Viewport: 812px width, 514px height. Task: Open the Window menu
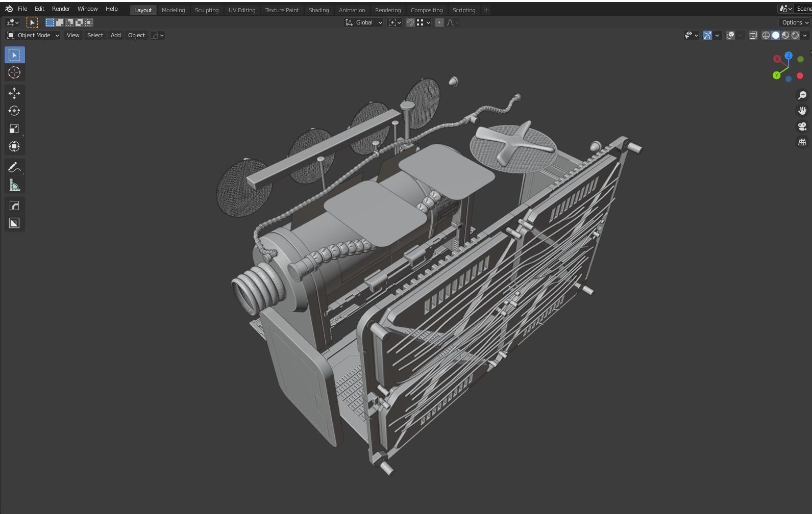click(87, 9)
